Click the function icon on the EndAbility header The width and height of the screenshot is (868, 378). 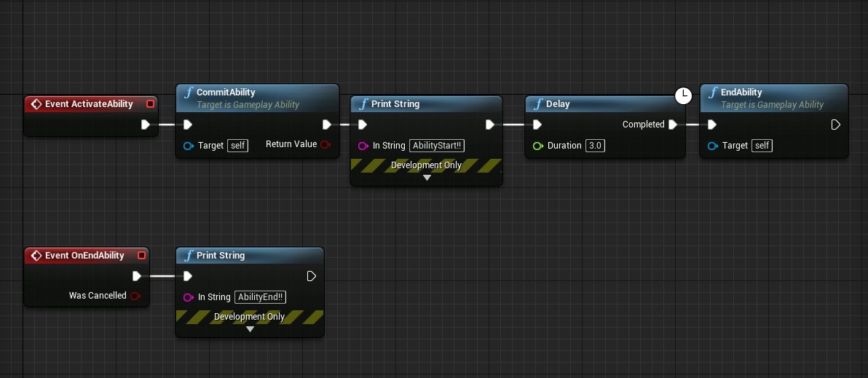[x=712, y=92]
